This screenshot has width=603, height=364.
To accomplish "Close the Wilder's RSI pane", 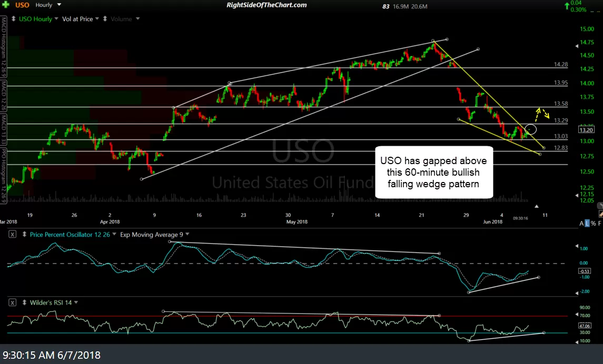I will (12, 302).
